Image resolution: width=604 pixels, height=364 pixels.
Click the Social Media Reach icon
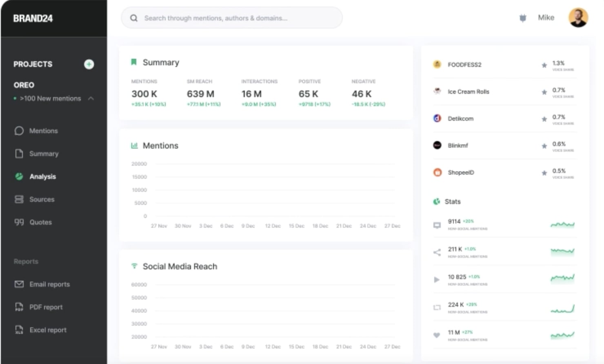click(x=134, y=266)
